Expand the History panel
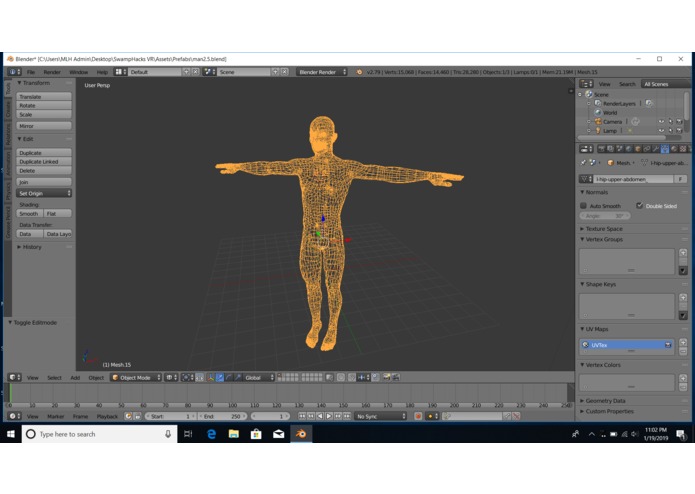Screen dimensions: 695x494 pos(29,247)
